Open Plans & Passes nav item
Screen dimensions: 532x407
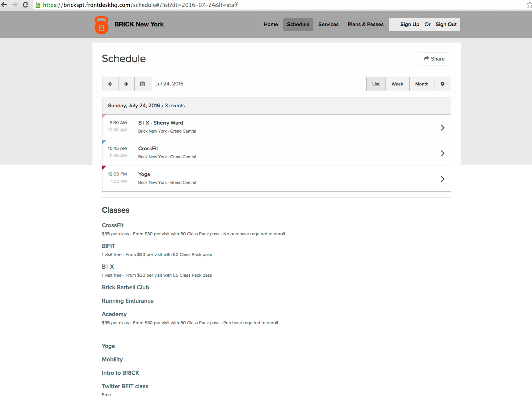point(366,25)
